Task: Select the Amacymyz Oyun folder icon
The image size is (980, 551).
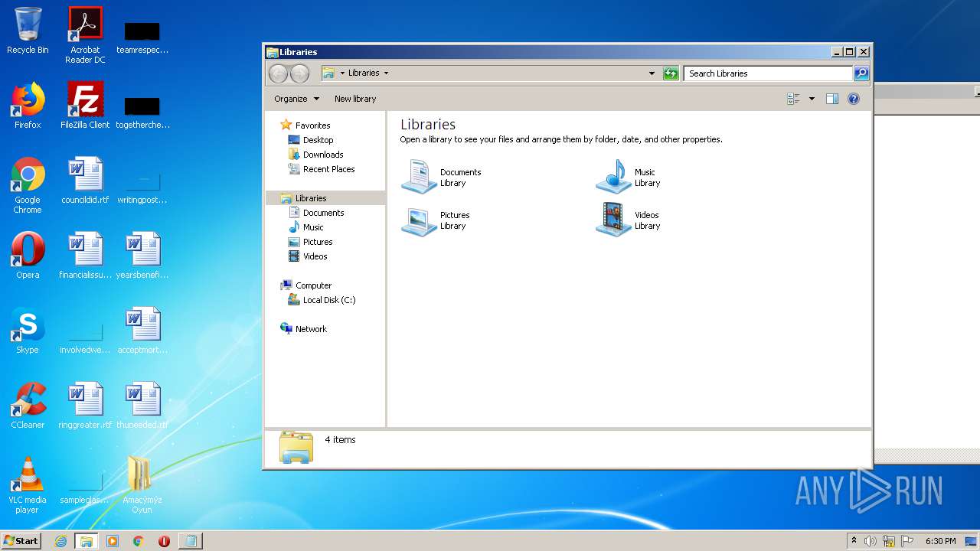Action: click(142, 484)
